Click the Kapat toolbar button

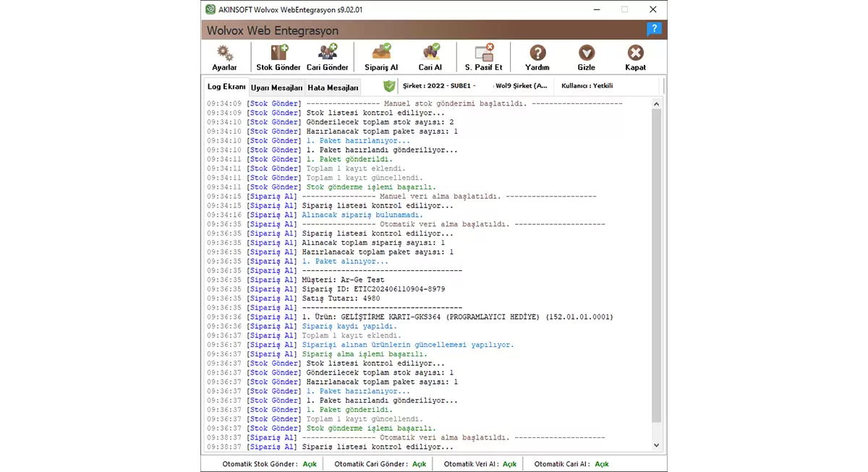pyautogui.click(x=635, y=53)
